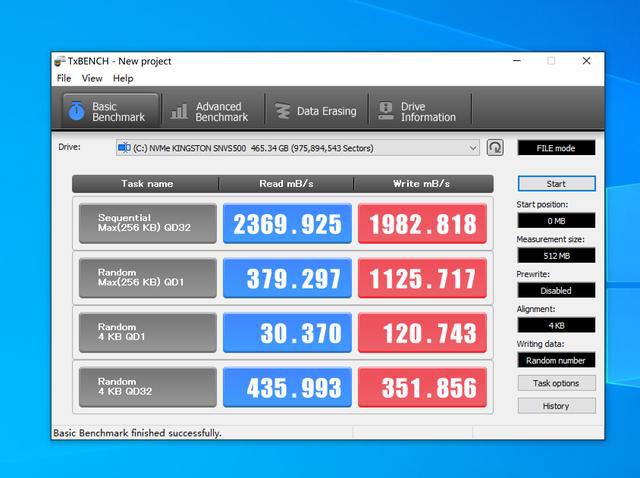Image resolution: width=640 pixels, height=478 pixels.
Task: Select write value 351.856
Action: point(422,387)
